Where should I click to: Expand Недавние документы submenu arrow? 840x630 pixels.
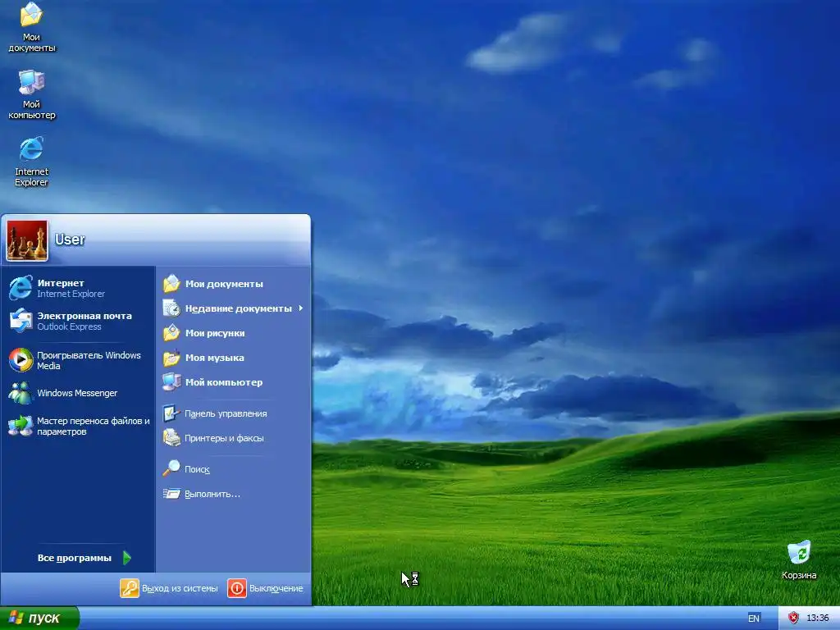tap(301, 308)
